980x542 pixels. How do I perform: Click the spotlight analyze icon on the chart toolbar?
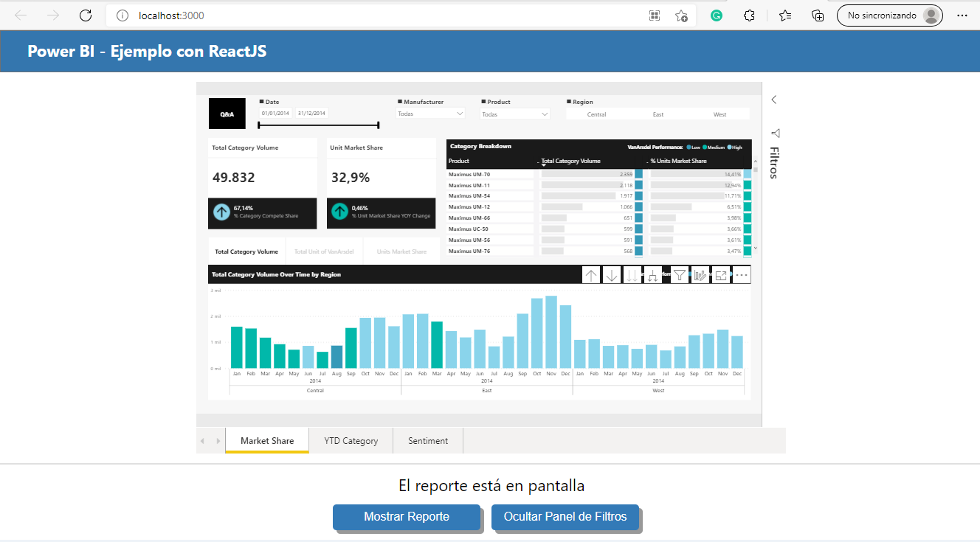pyautogui.click(x=700, y=274)
